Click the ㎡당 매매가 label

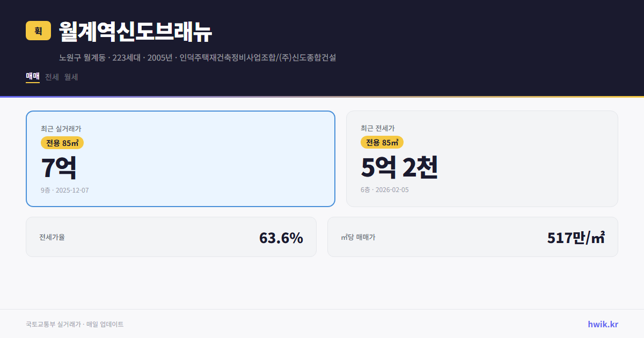(x=356, y=237)
